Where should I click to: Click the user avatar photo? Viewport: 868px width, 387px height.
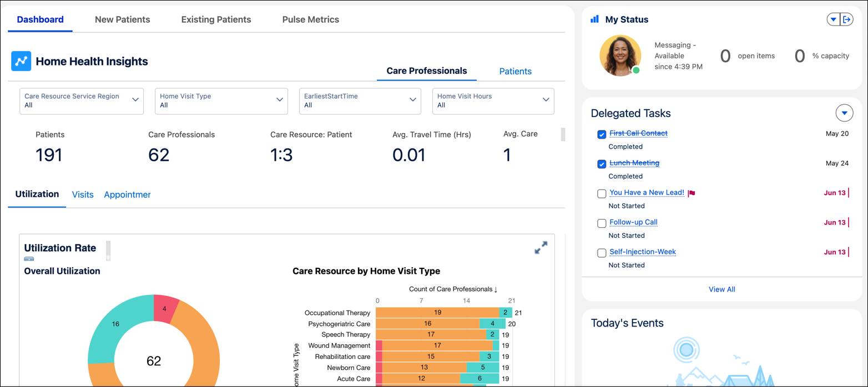(x=620, y=55)
